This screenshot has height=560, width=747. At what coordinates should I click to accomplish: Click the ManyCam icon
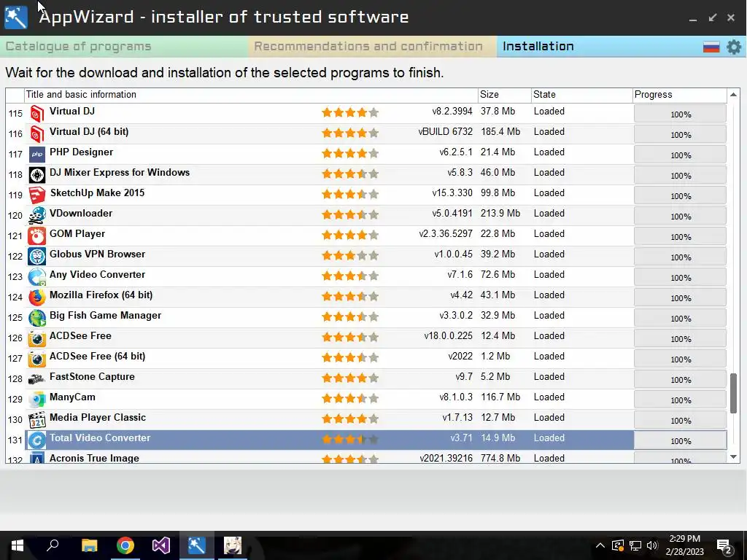click(x=36, y=400)
